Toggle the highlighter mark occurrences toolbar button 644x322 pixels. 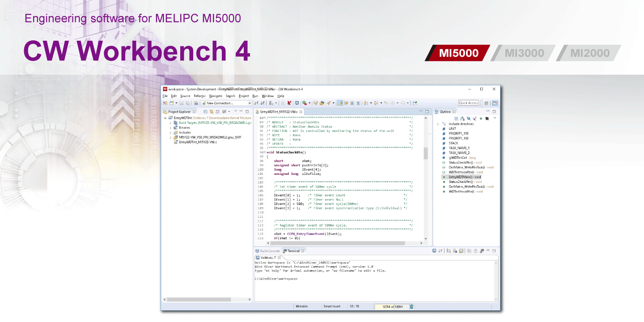click(340, 103)
